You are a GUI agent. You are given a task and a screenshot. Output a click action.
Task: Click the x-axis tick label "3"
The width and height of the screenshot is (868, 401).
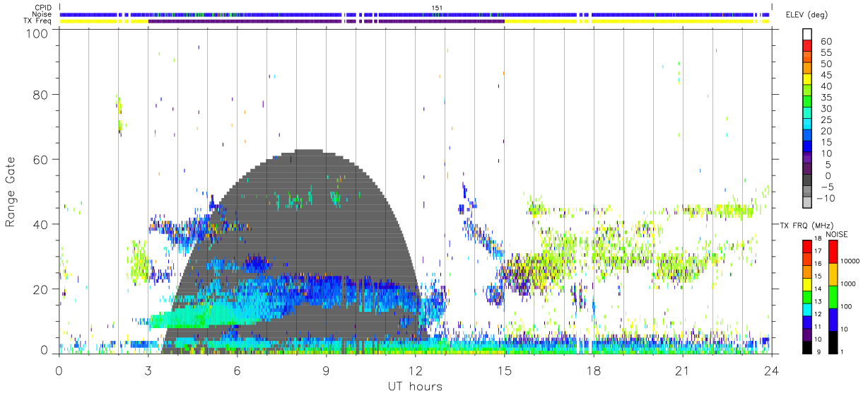pyautogui.click(x=148, y=371)
